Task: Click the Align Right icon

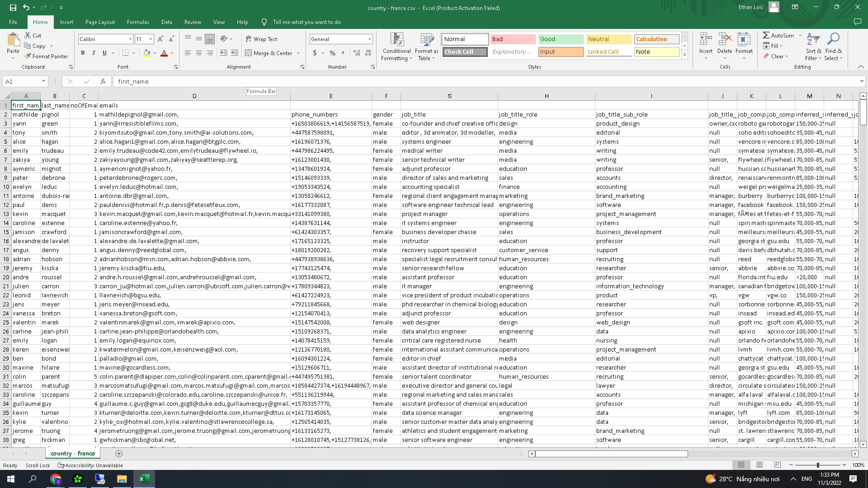Action: coord(210,53)
